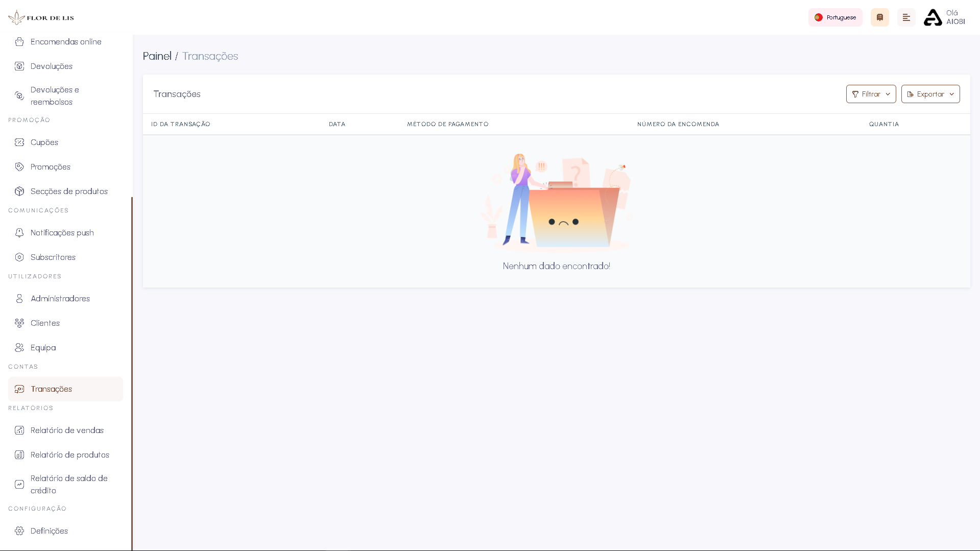
Task: Go to Painel via breadcrumb link
Action: coord(157,56)
